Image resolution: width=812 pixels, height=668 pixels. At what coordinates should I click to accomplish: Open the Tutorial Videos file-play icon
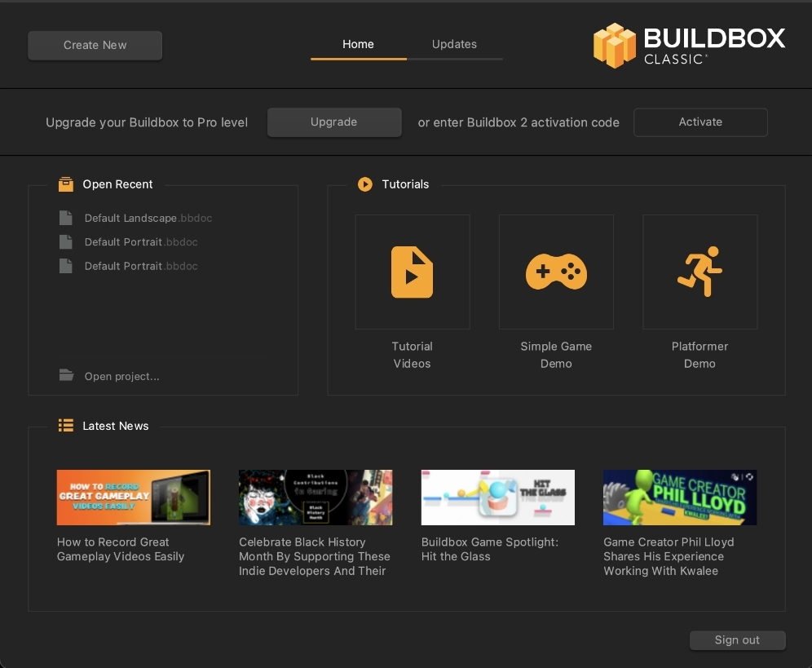(x=413, y=272)
